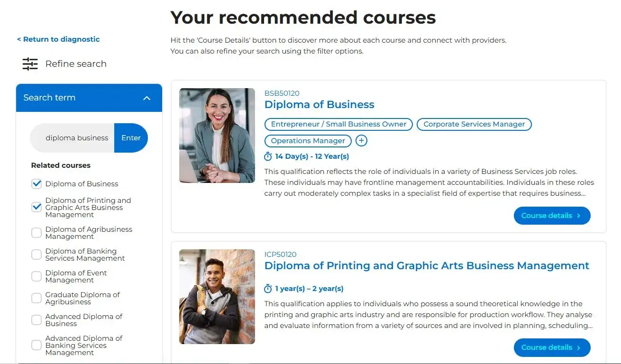Uncheck Diploma of Printing and Graphic Arts Business Management
Screen dimensions: 621x364
(x=36, y=207)
